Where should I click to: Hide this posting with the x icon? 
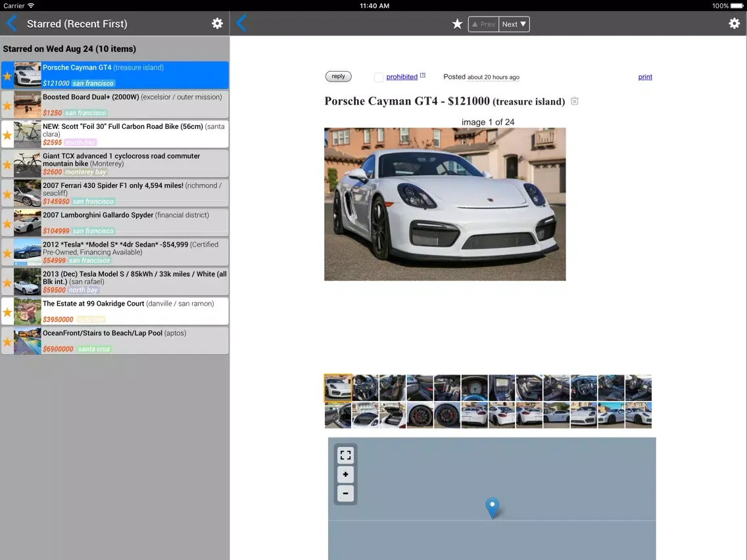pos(575,101)
